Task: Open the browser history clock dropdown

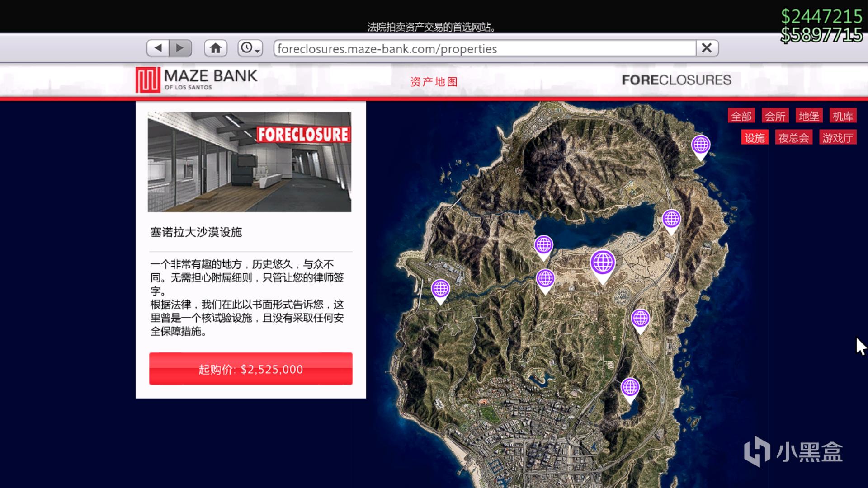Action: (x=250, y=48)
